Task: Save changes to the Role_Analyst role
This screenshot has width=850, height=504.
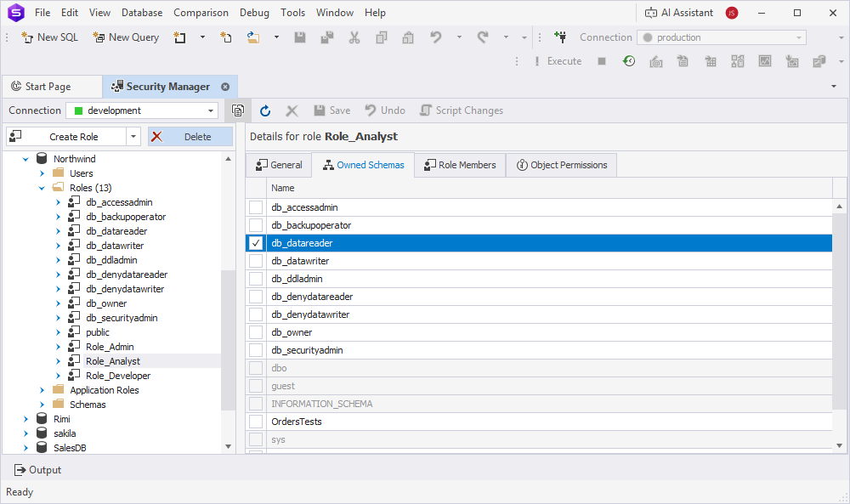Action: 331,110
